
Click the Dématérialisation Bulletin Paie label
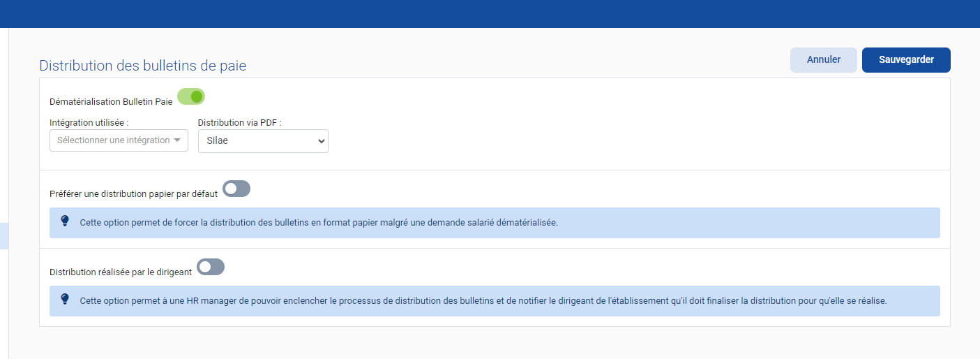pos(111,102)
